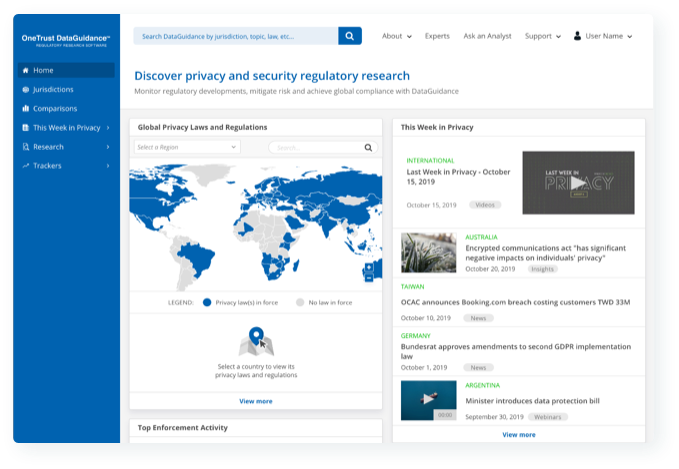Play the Argentina webinar video thumbnail
Image resolution: width=679 pixels, height=469 pixels.
tap(428, 400)
